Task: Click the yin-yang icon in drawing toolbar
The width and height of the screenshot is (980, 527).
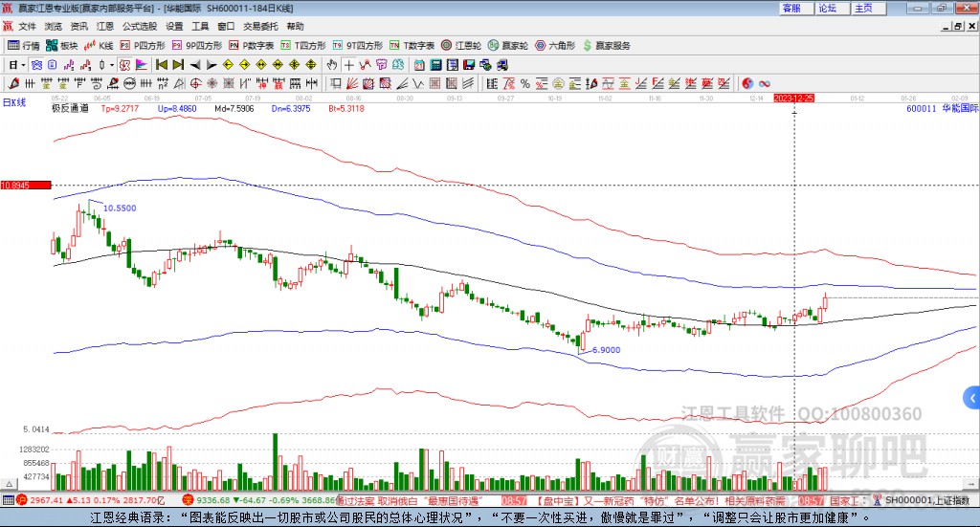Action: 747,83
